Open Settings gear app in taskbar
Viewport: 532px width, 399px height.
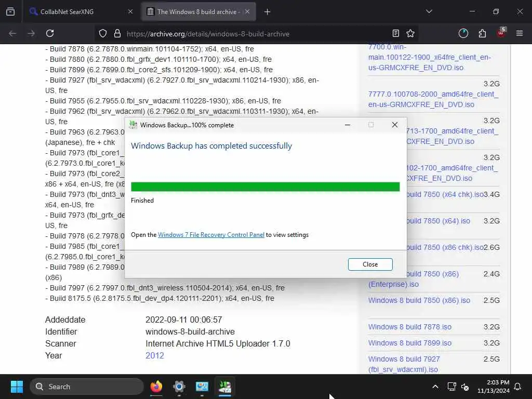179,387
